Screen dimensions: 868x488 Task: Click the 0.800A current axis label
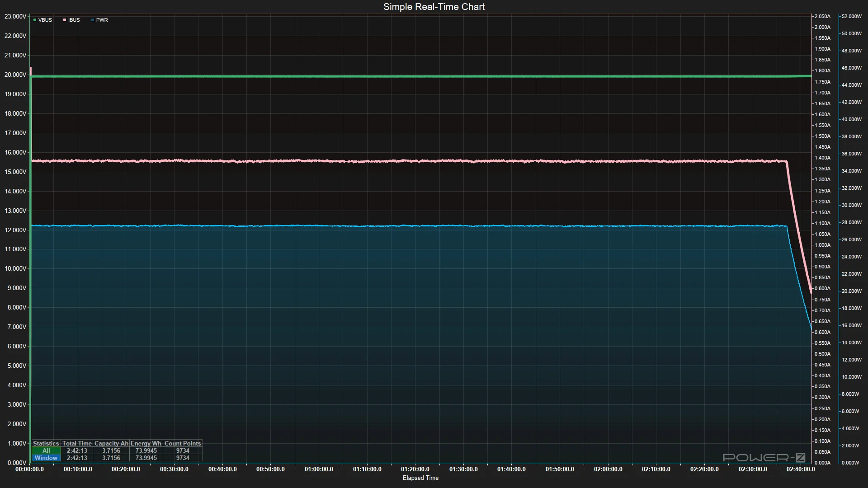click(822, 288)
